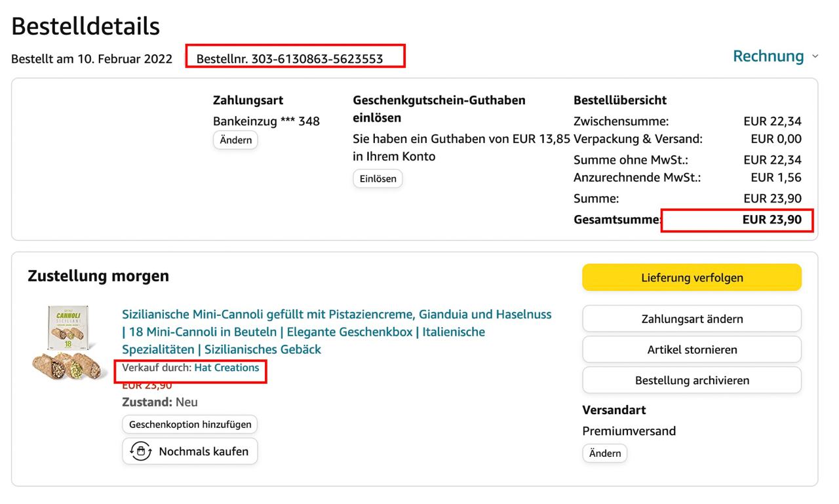Archive order with Bestellung archivieren
Image resolution: width=839 pixels, height=504 pixels.
click(x=692, y=380)
